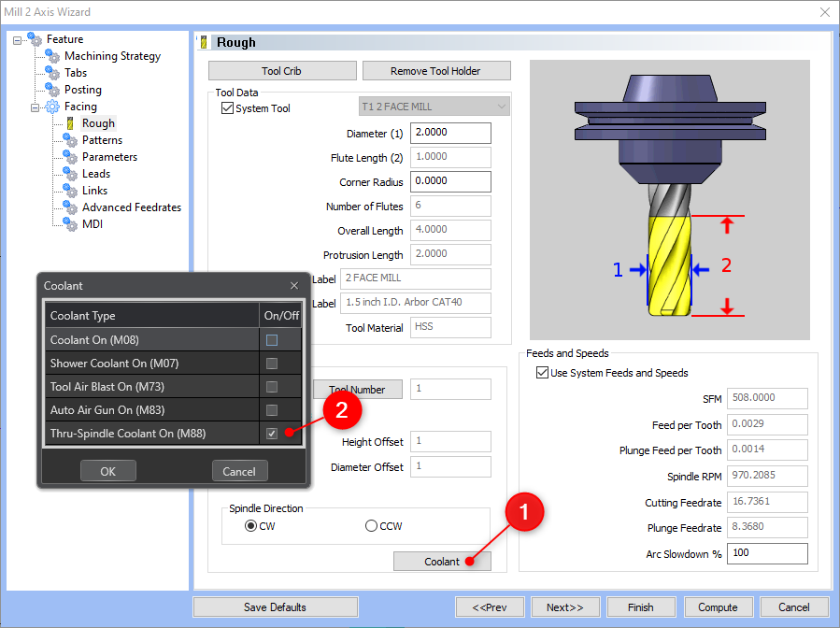Viewport: 840px width, 628px height.
Task: Click the Tabs gear icon in the tree
Action: tap(52, 73)
